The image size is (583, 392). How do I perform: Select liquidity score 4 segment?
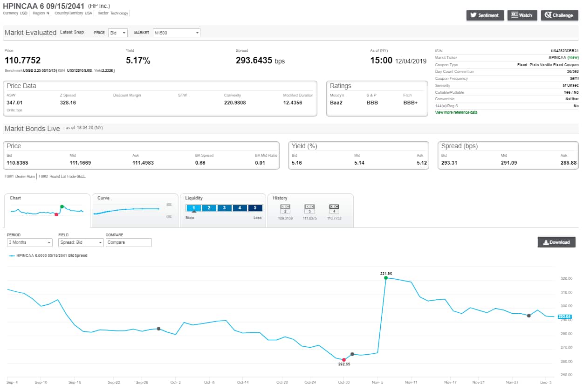[x=240, y=208]
